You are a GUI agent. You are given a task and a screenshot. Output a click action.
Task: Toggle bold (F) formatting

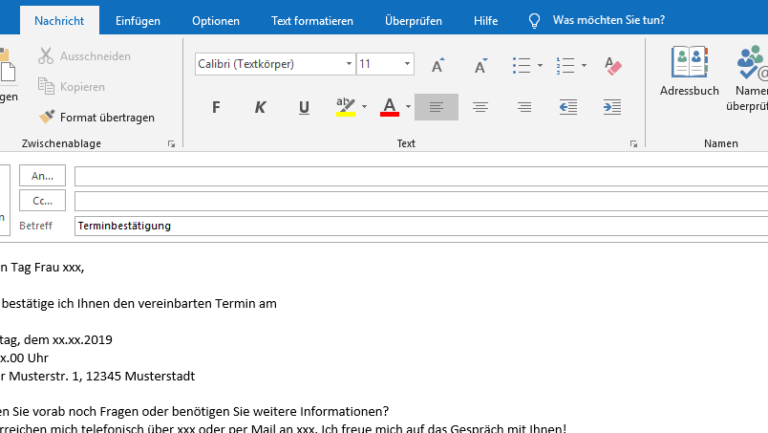(216, 107)
